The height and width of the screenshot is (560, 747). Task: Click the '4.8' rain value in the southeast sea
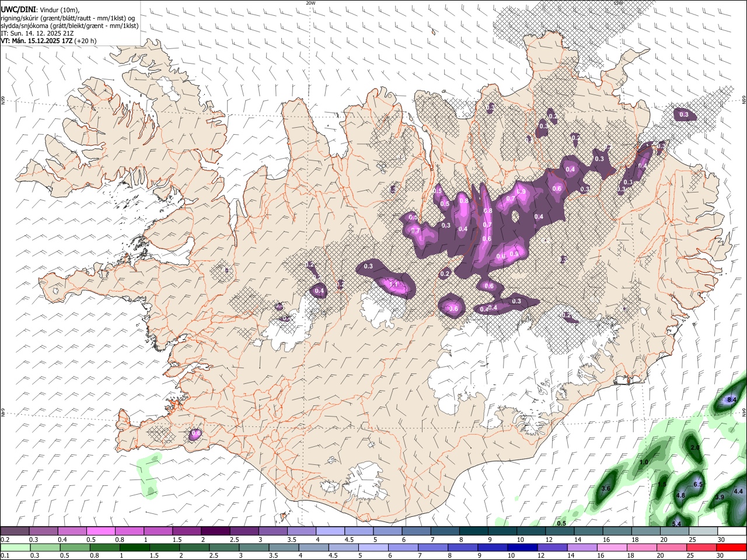[680, 496]
